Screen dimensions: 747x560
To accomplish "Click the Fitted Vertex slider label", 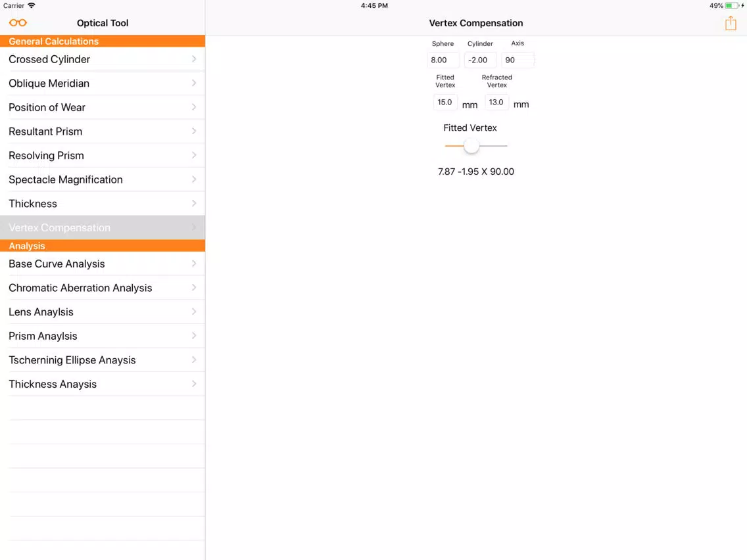I will (x=470, y=128).
